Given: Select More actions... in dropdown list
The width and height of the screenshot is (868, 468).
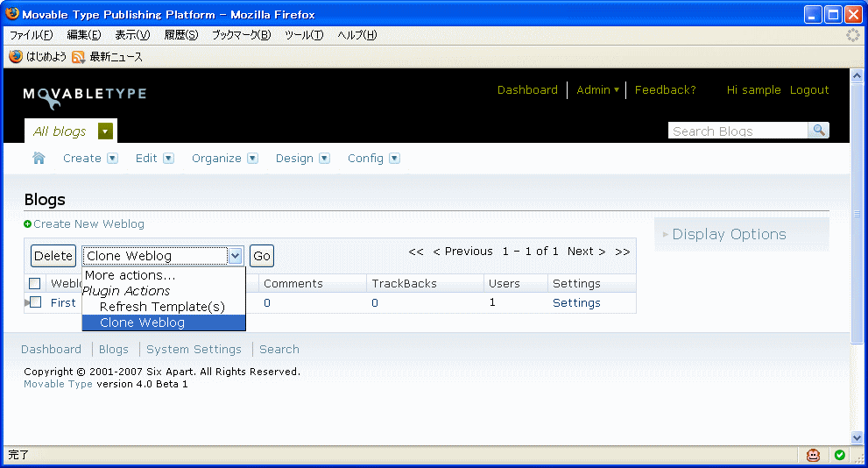Looking at the screenshot, I should coord(163,275).
